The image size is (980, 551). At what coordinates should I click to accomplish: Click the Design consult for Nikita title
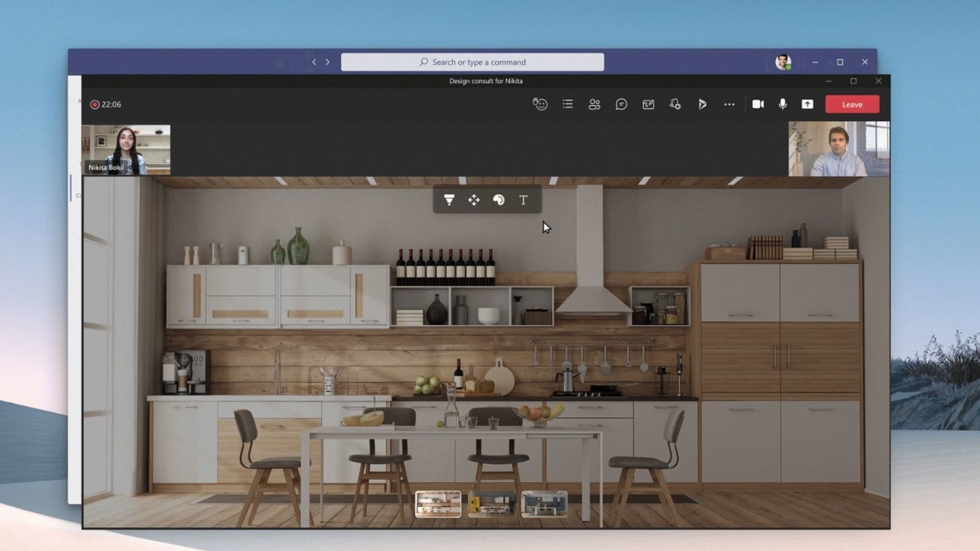pos(486,81)
